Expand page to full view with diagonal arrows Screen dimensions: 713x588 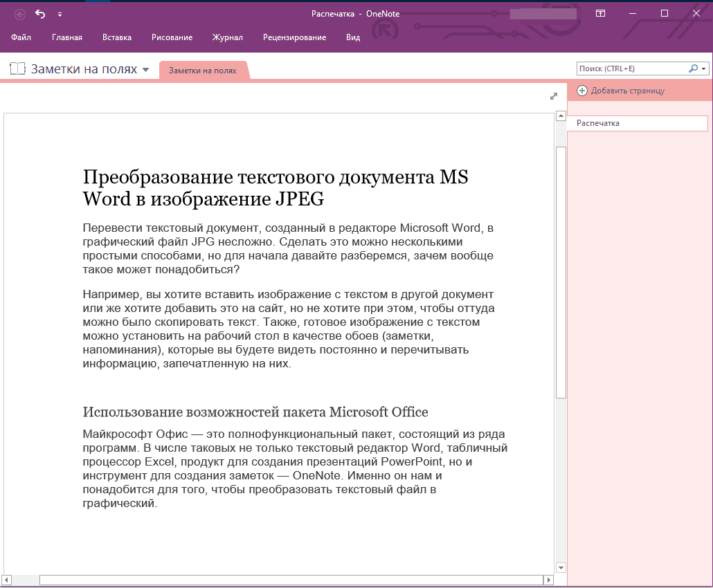[553, 96]
